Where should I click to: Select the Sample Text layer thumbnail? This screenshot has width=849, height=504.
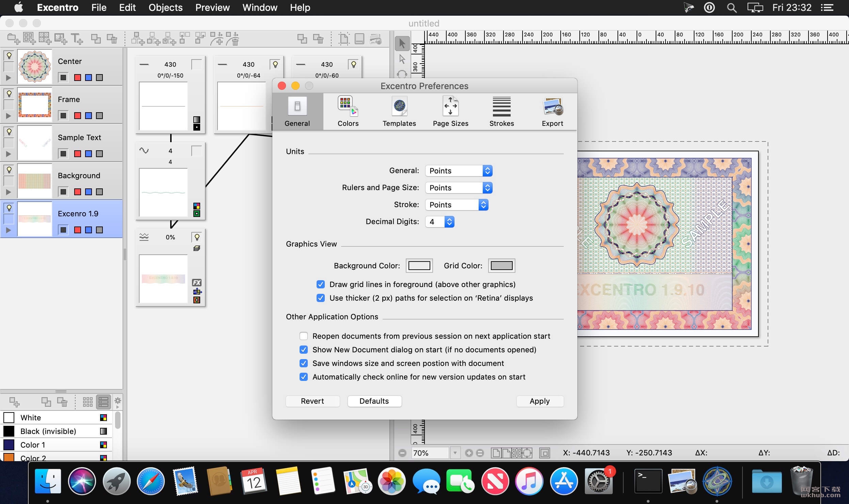click(35, 143)
